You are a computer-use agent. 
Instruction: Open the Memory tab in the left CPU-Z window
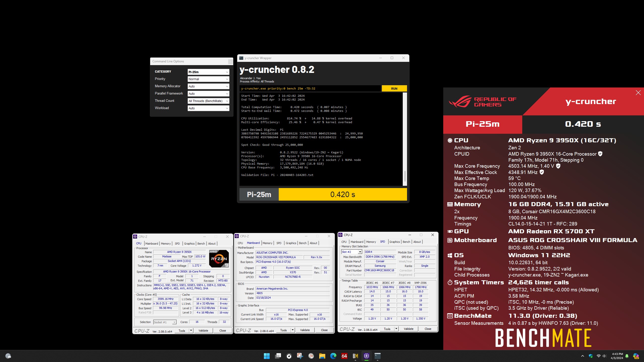[x=166, y=244]
